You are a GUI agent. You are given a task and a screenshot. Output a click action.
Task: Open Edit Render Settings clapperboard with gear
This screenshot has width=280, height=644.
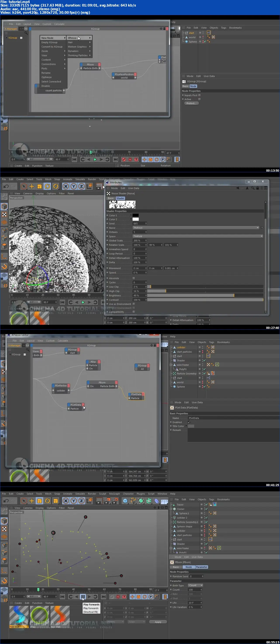point(115,501)
